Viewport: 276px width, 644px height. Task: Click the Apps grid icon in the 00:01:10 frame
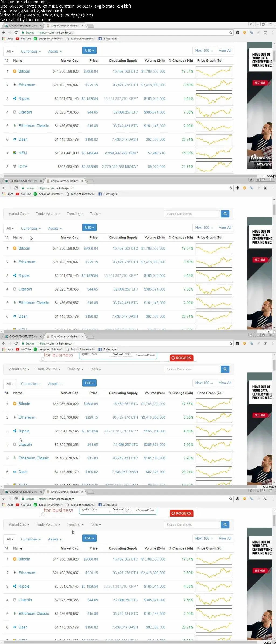coord(4,194)
